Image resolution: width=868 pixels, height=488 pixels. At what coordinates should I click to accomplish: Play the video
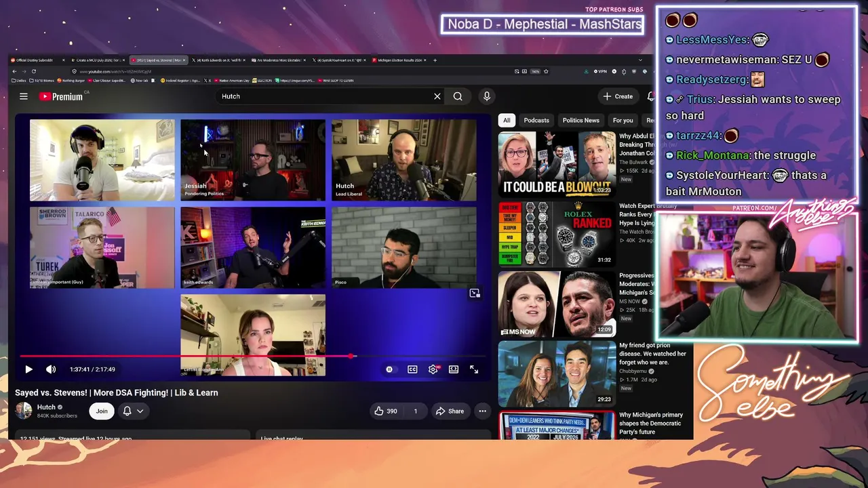click(x=28, y=369)
